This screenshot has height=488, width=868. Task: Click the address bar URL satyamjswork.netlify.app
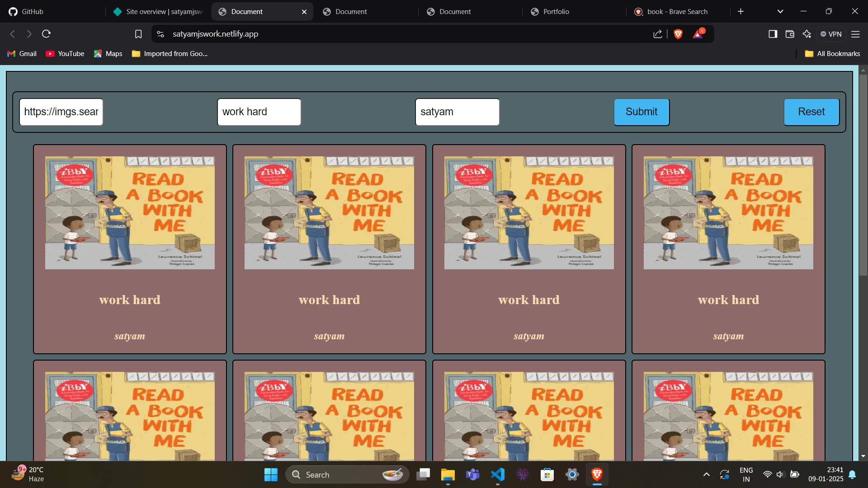click(x=215, y=34)
